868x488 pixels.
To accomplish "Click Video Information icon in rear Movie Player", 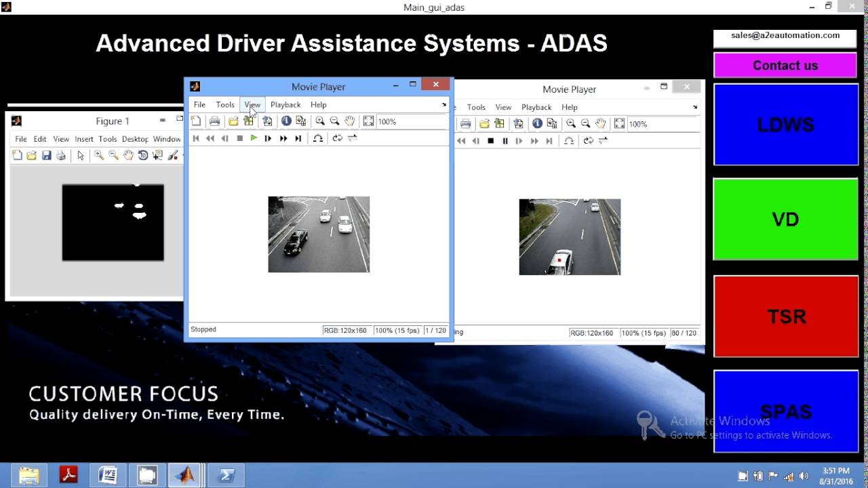I will [537, 124].
